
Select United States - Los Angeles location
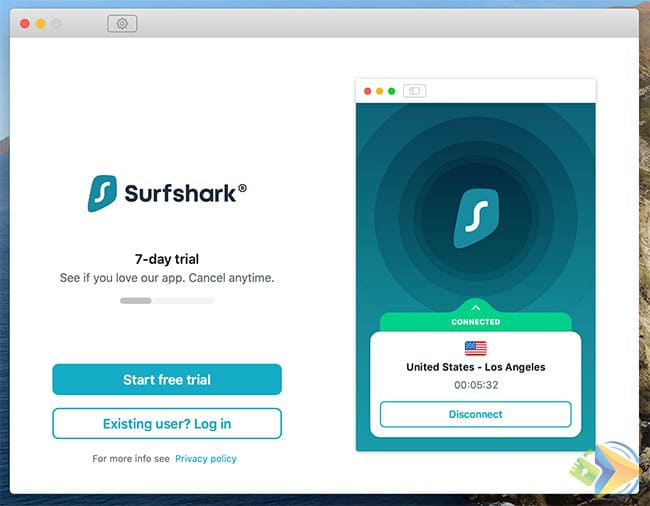476,367
